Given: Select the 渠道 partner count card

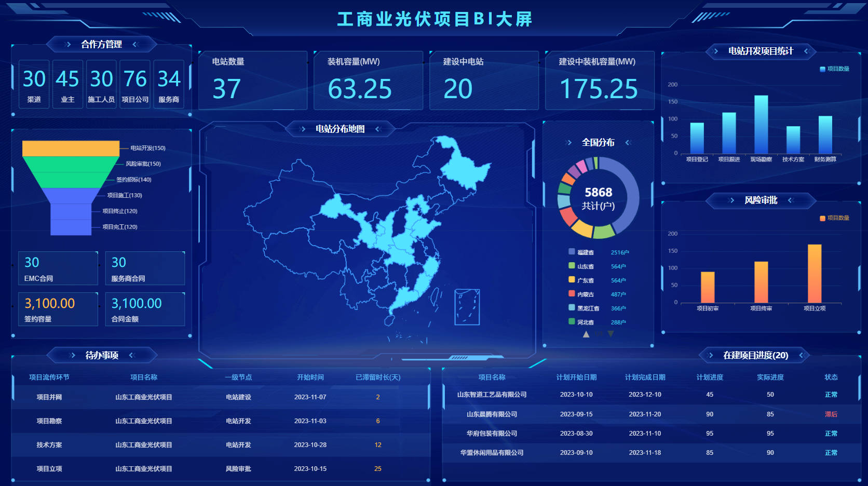Looking at the screenshot, I should point(34,84).
